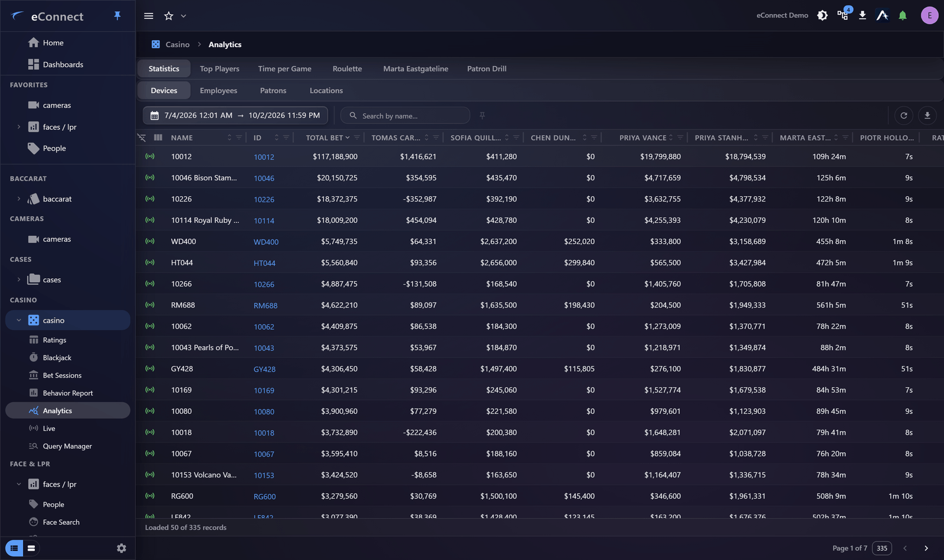
Task: Open device link WD400
Action: point(266,242)
